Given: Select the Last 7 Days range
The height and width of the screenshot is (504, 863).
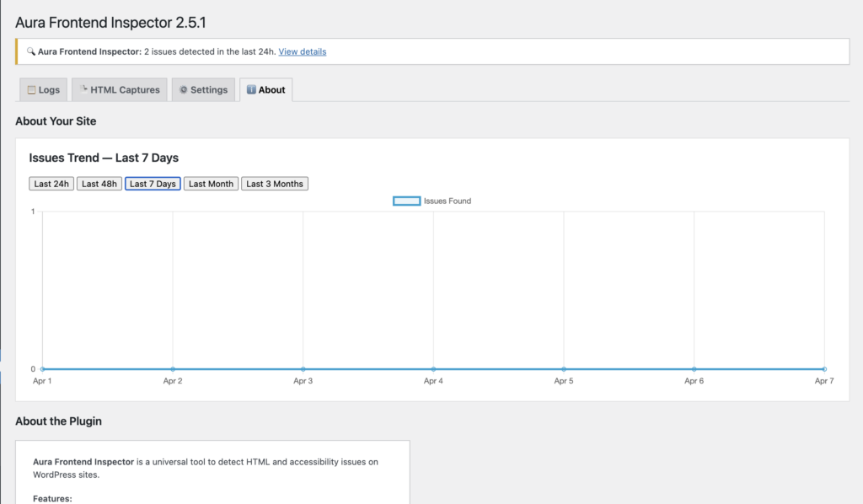Looking at the screenshot, I should pyautogui.click(x=153, y=184).
